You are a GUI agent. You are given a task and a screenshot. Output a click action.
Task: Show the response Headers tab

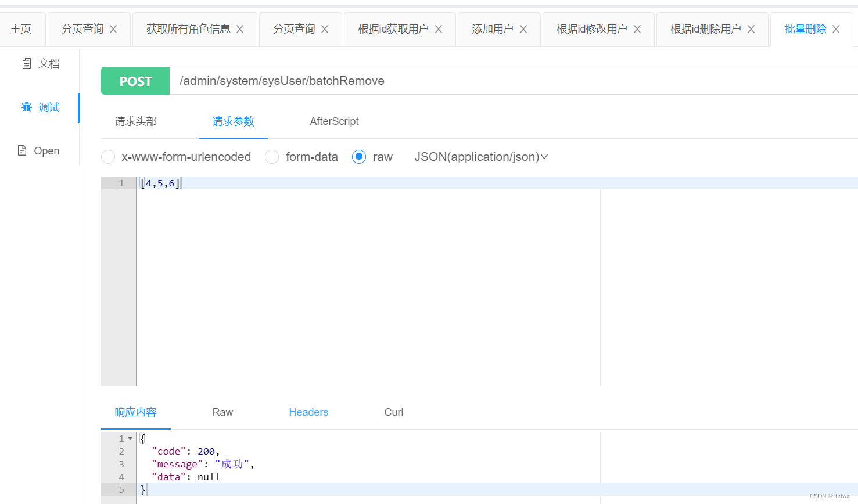(308, 412)
